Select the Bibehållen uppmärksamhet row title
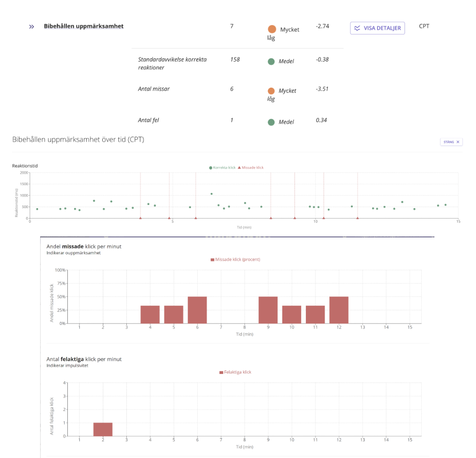 (84, 26)
